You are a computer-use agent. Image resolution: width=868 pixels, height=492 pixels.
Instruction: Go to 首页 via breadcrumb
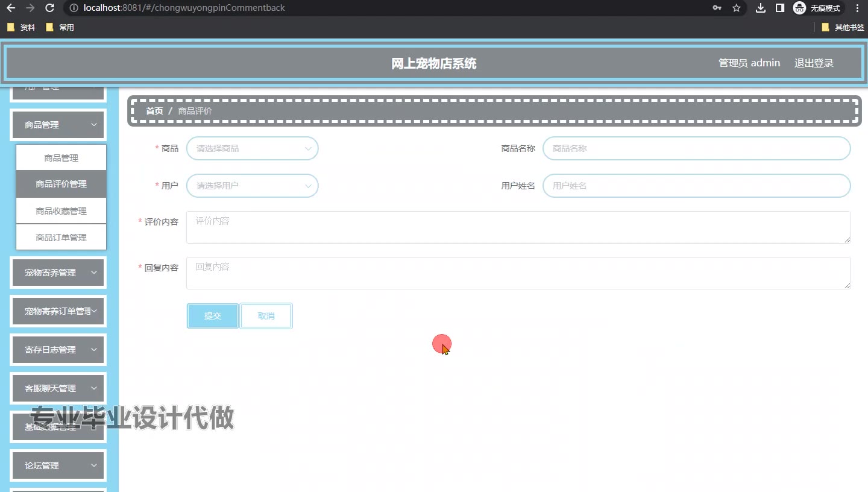pyautogui.click(x=154, y=111)
